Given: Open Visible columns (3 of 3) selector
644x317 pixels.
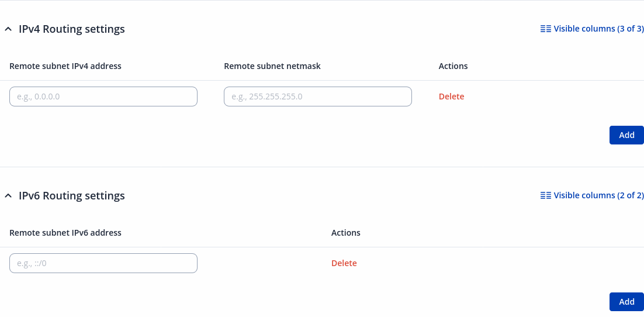Looking at the screenshot, I should coord(598,29).
